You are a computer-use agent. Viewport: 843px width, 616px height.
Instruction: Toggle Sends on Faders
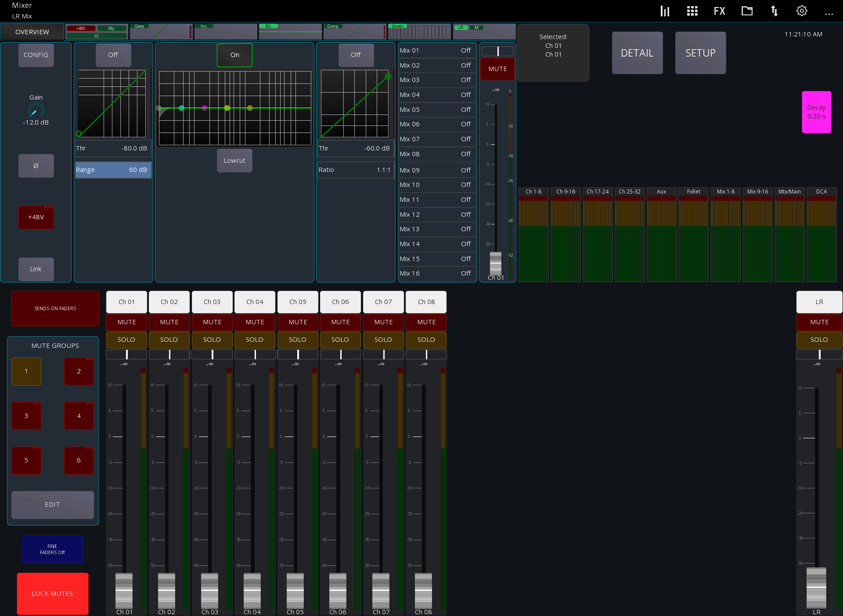55,308
